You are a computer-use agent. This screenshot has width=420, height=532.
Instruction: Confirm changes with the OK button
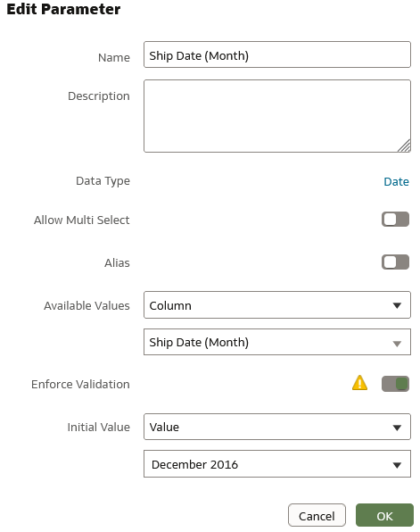[384, 515]
